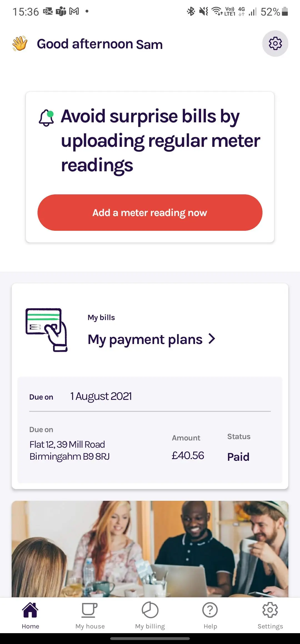Tap the battery indicator in status bar
The width and height of the screenshot is (300, 644).
click(285, 12)
